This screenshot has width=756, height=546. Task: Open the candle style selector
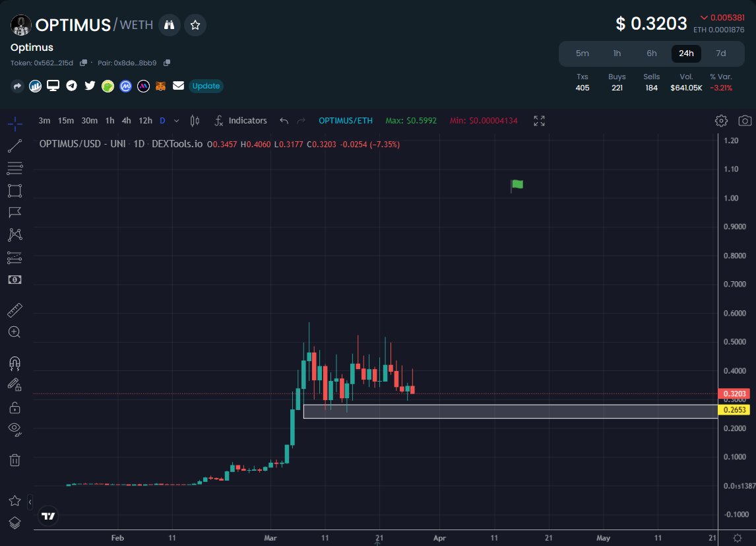(x=195, y=121)
